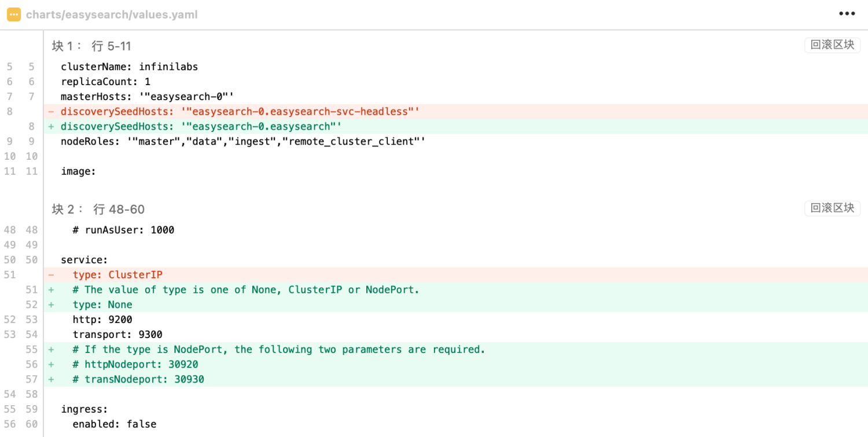Click added comment about None, ClusterIP or NodePort
868x437 pixels.
[455, 290]
